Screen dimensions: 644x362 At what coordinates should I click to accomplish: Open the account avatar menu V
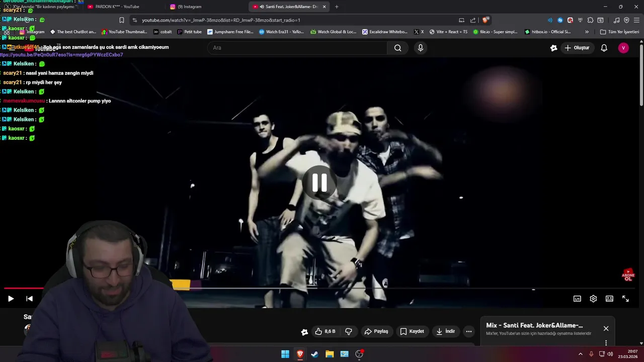coord(623,48)
